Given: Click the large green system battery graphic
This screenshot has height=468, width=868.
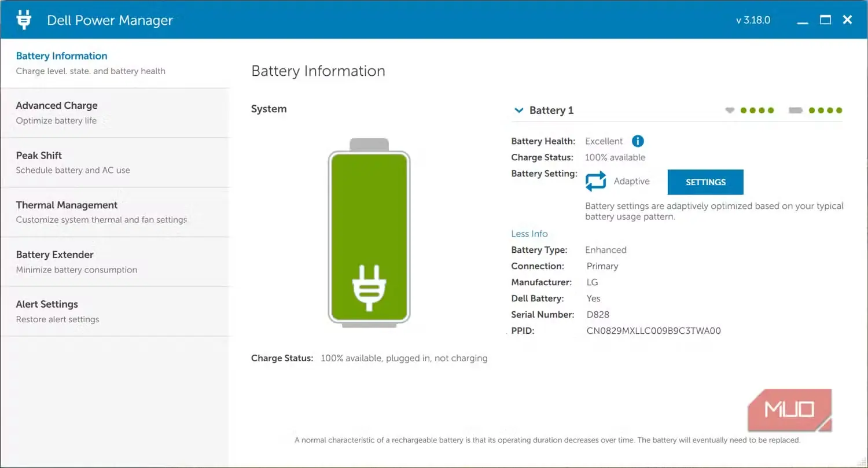Looking at the screenshot, I should (369, 233).
